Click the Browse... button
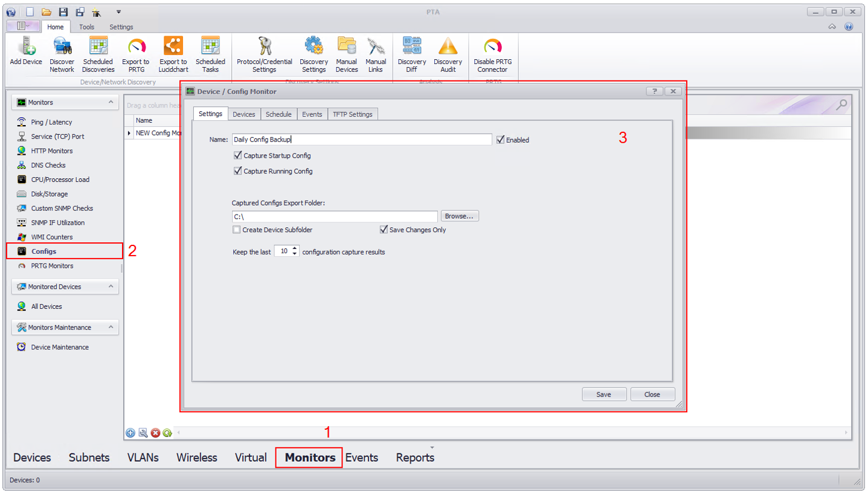The height and width of the screenshot is (495, 868). [x=460, y=216]
